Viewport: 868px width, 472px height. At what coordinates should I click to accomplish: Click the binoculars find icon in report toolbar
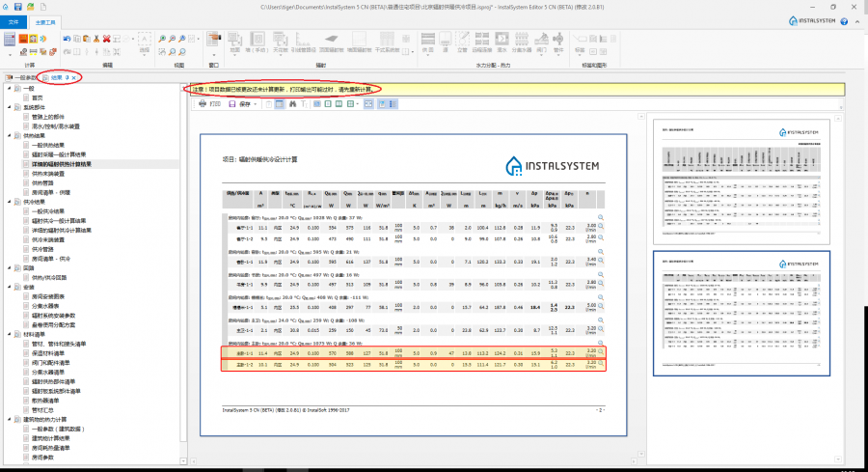[x=292, y=103]
